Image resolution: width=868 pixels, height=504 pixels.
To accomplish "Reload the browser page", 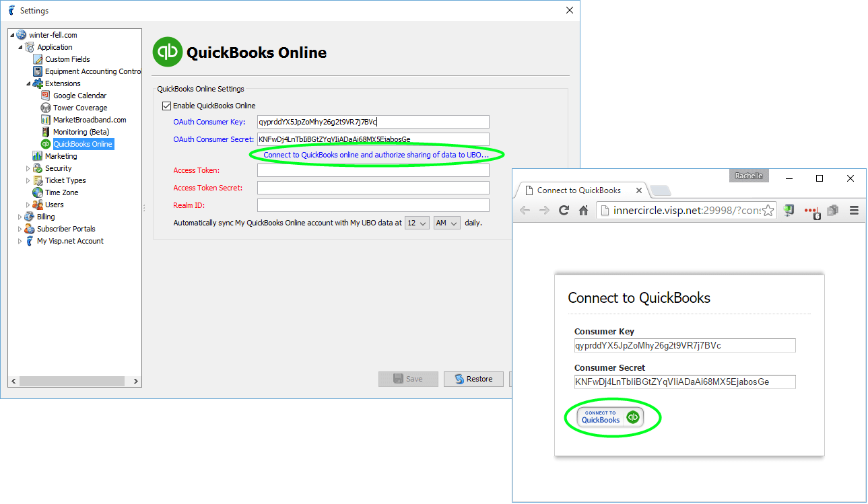I will pos(564,211).
